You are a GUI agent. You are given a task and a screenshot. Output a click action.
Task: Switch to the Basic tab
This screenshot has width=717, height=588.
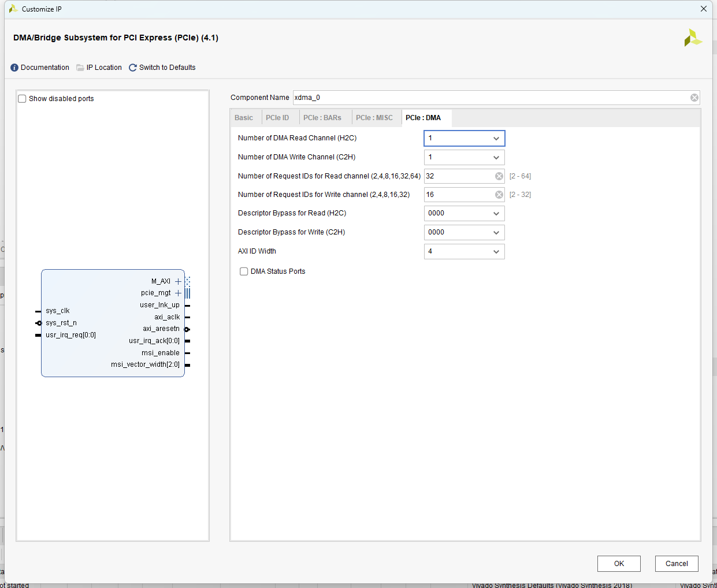(244, 118)
